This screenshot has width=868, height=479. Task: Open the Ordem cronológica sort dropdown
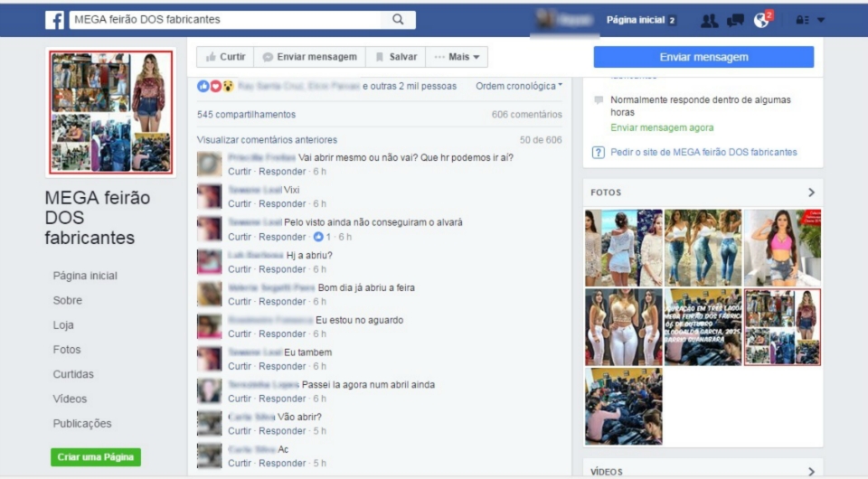tap(519, 87)
